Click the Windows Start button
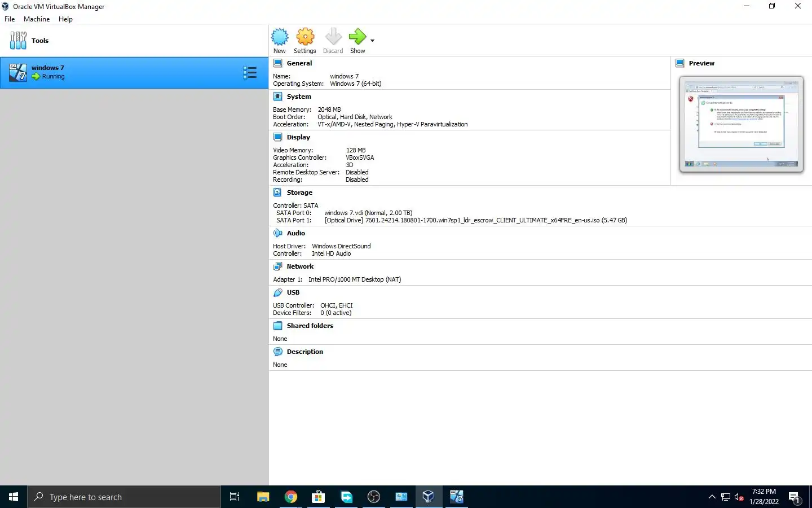 [14, 497]
